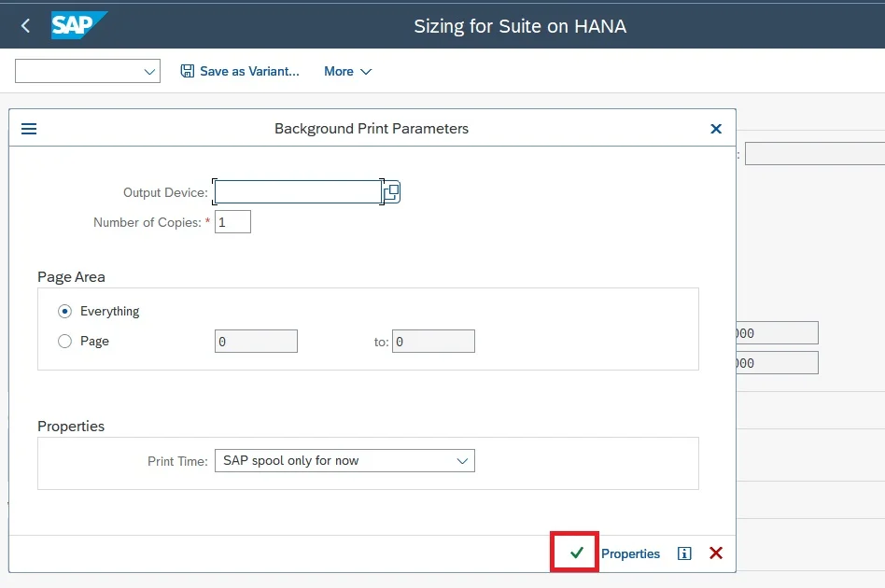Click the Properties section heading

(71, 426)
